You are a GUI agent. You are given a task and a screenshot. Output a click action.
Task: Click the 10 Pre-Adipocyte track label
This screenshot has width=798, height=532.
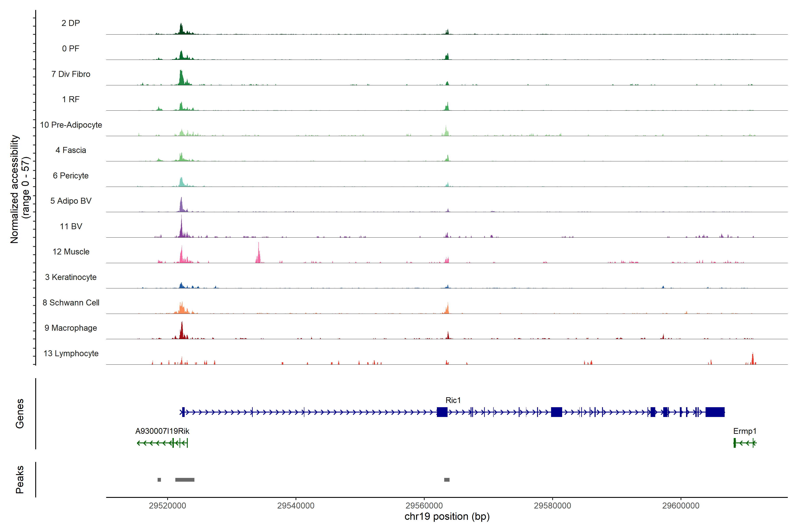pos(71,125)
